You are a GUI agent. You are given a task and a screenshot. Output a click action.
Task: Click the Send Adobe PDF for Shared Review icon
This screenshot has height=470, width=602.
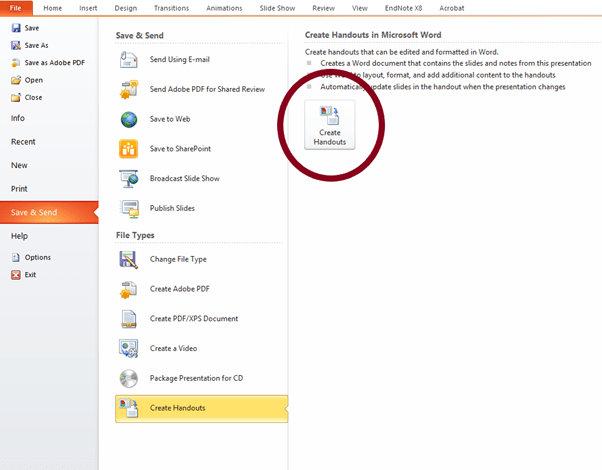pos(129,89)
